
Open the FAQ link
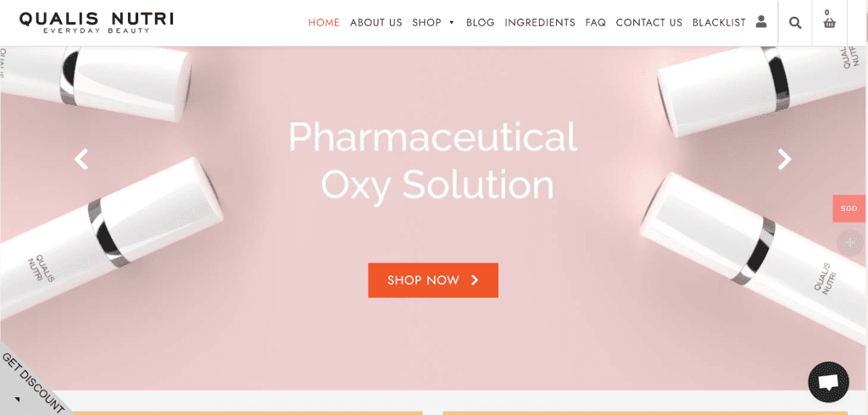click(596, 23)
